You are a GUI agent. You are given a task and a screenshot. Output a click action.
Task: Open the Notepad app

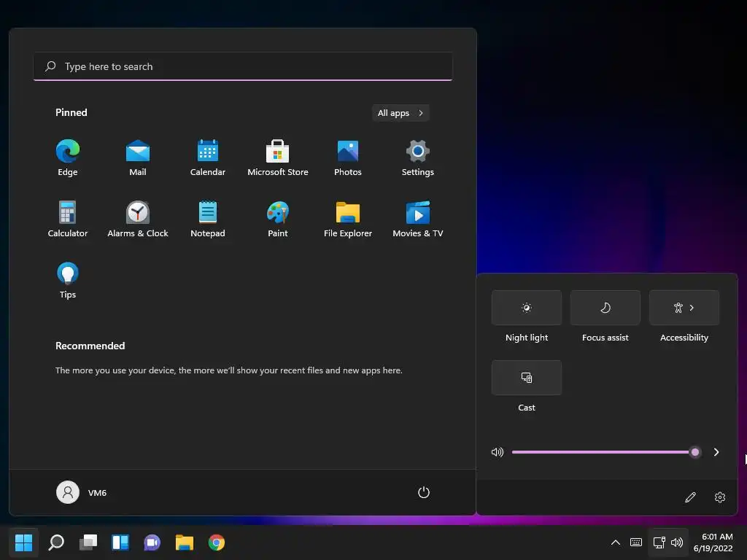(x=208, y=219)
